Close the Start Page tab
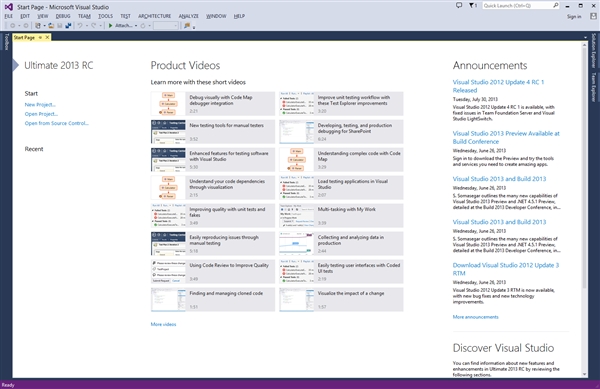The width and height of the screenshot is (600, 389). point(47,37)
